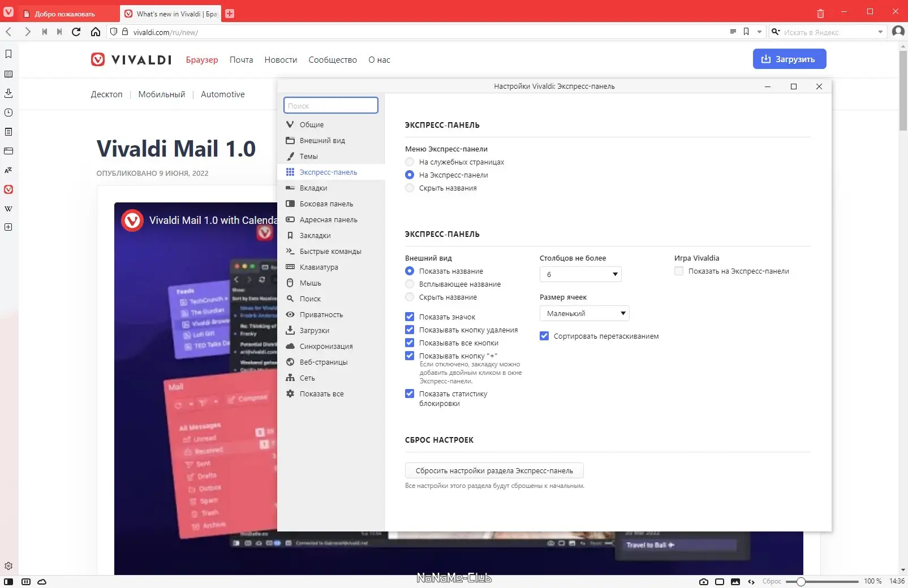Image resolution: width=908 pixels, height=588 pixels.
Task: Uncheck the "Показать значок" checkbox
Action: pyautogui.click(x=410, y=317)
